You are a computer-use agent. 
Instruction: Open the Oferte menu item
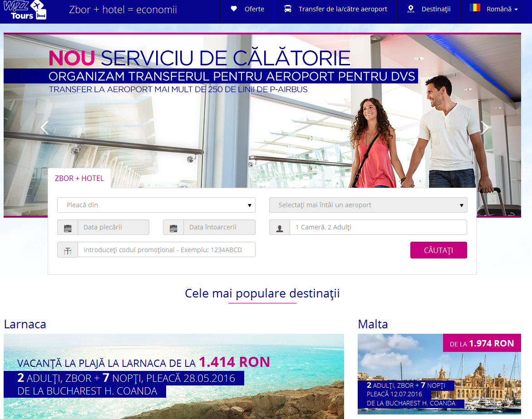click(x=254, y=9)
